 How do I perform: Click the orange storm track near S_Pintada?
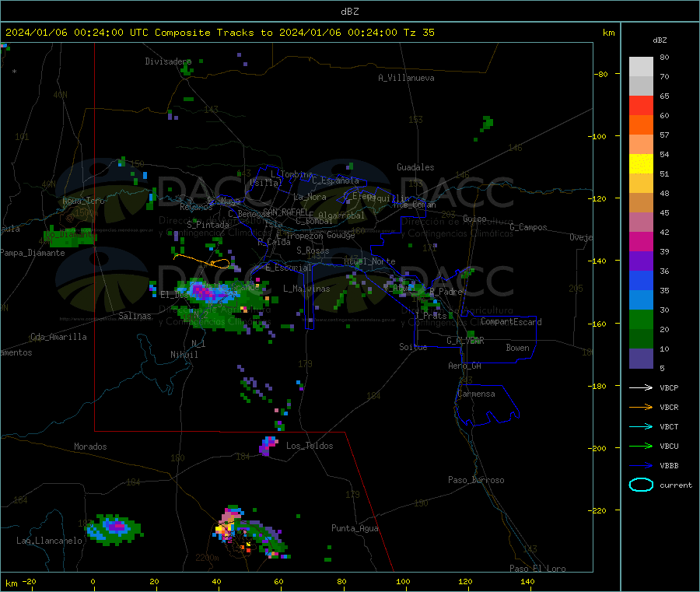click(201, 261)
